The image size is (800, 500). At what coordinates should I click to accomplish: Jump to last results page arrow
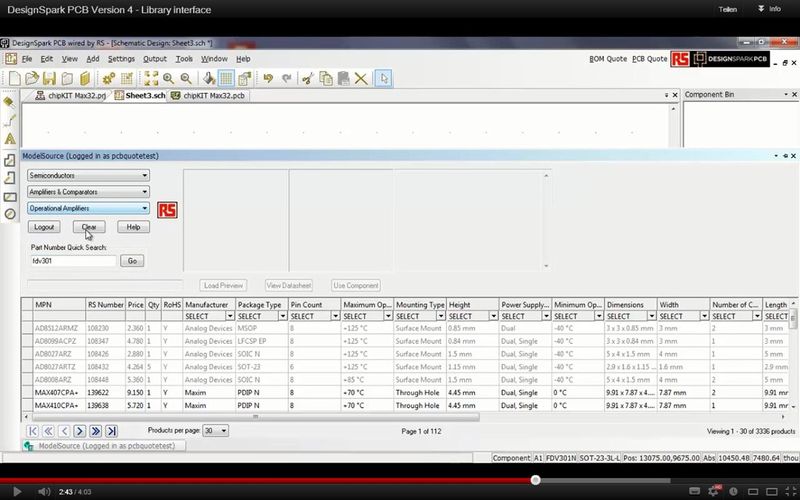pos(111,431)
